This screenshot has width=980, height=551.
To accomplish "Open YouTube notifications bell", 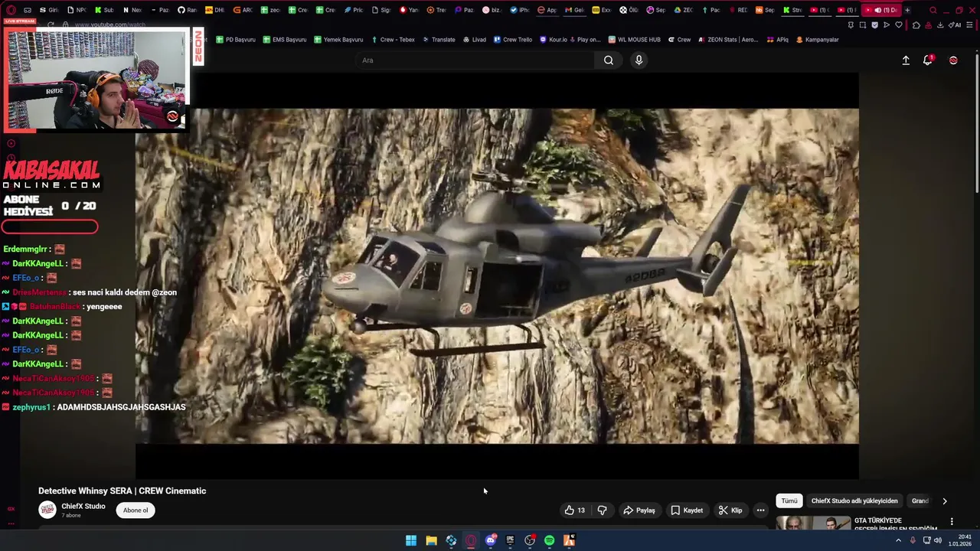I will click(x=928, y=60).
